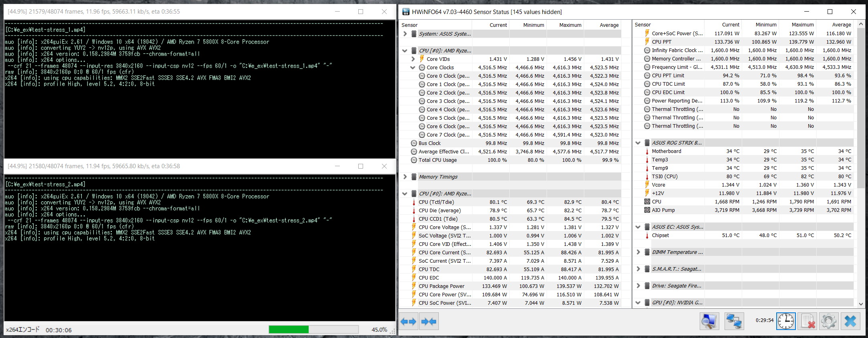The height and width of the screenshot is (338, 868).
Task: Expand the S.M.A.R.T.: Seagate group
Action: (x=638, y=269)
